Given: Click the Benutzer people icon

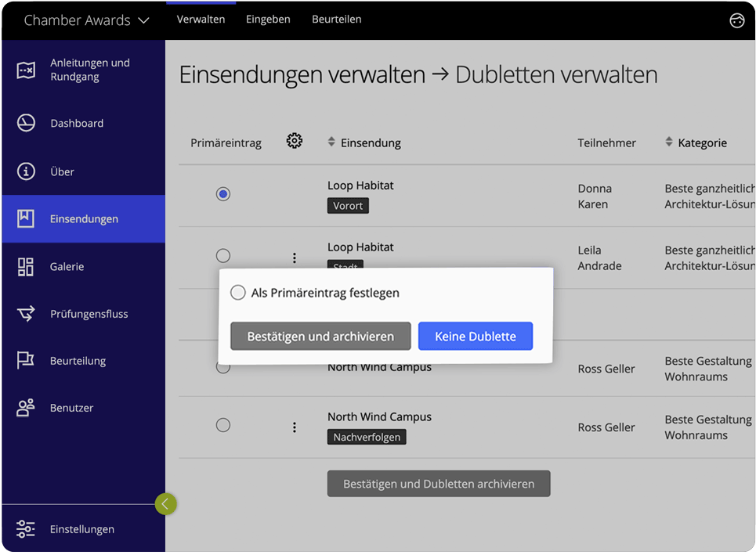Looking at the screenshot, I should tap(26, 408).
